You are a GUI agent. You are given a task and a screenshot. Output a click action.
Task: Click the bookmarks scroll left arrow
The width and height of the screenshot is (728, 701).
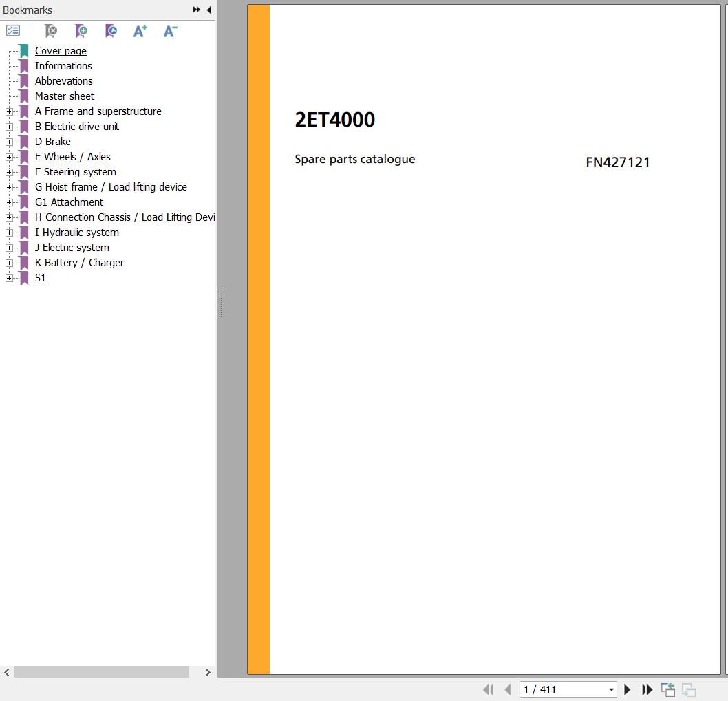click(x=6, y=671)
